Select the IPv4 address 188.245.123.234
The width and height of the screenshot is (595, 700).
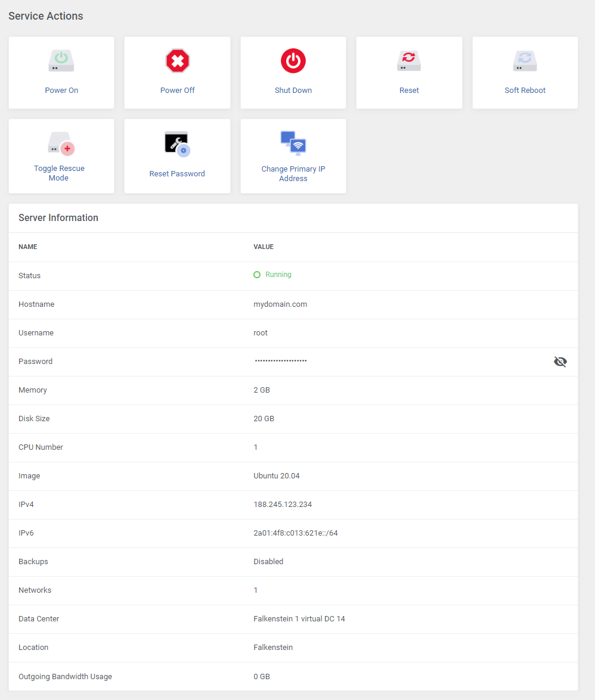[283, 504]
